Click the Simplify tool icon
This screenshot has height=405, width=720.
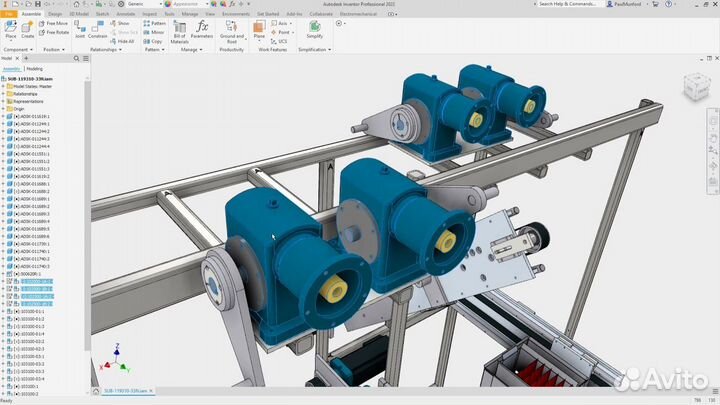pyautogui.click(x=315, y=28)
